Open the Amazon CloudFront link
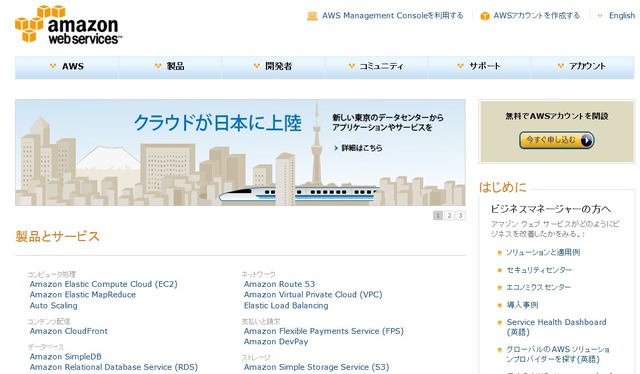This screenshot has height=374, width=640. pos(69,331)
